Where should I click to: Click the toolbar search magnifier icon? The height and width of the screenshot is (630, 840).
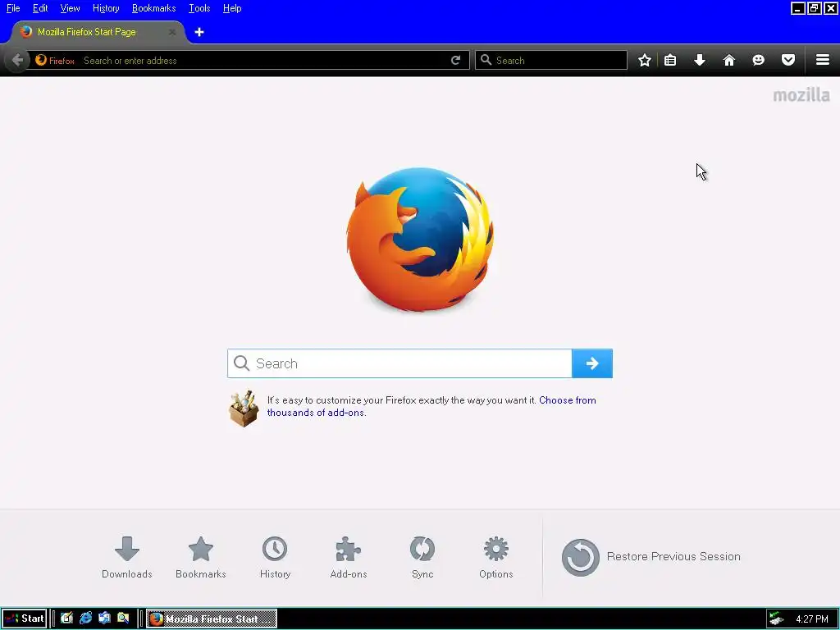[x=486, y=60]
